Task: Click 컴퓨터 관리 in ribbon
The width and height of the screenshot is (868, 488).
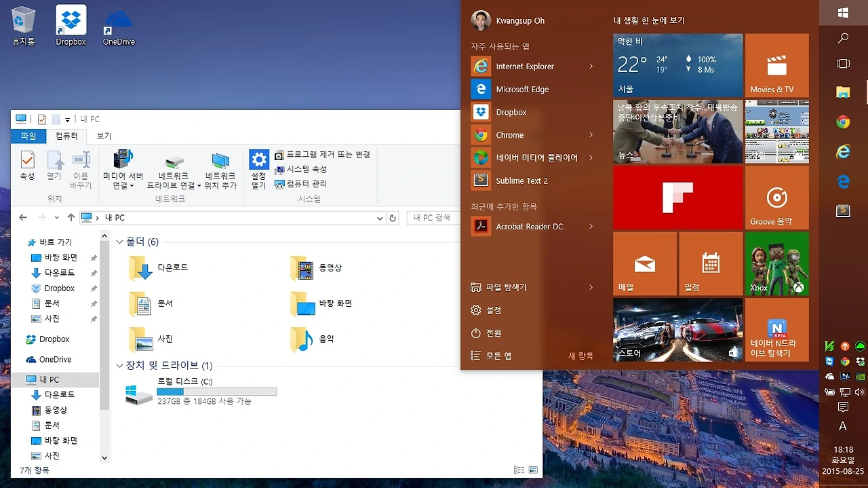Action: [x=300, y=183]
